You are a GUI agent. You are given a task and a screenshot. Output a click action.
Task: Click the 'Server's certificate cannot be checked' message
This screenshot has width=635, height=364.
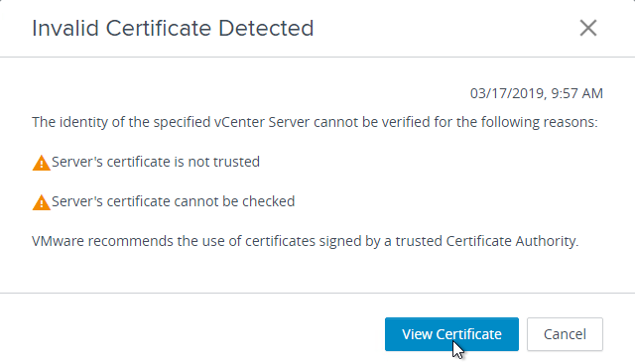pyautogui.click(x=174, y=201)
